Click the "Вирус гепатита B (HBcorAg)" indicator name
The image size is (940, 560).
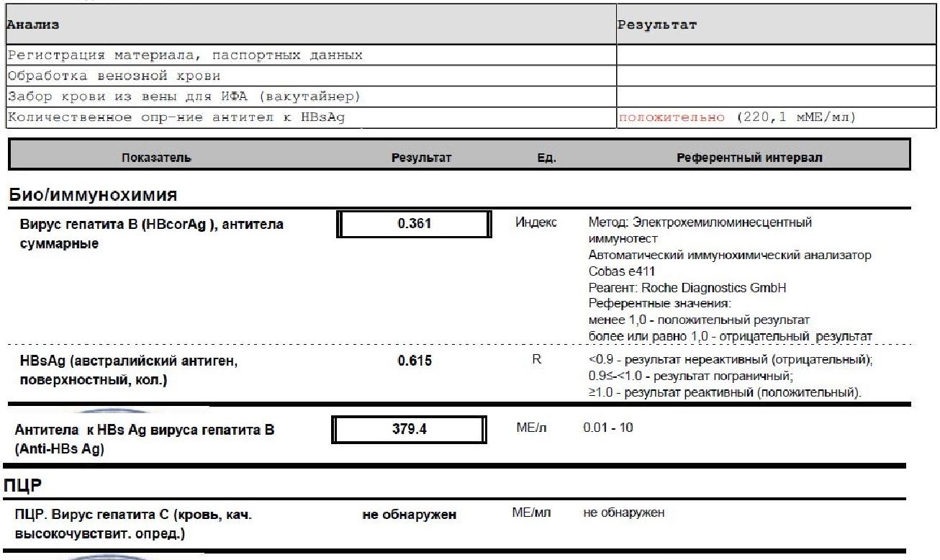coord(151,225)
